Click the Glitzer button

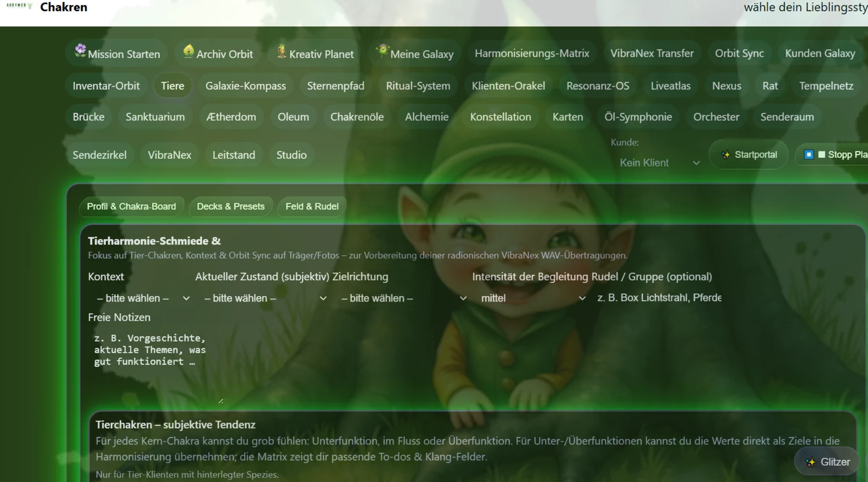(827, 462)
